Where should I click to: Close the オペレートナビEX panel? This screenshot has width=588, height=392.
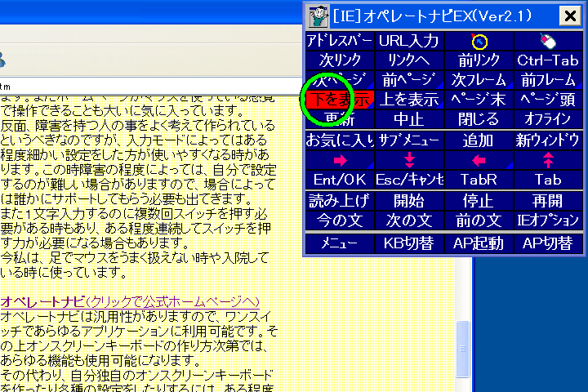click(570, 16)
